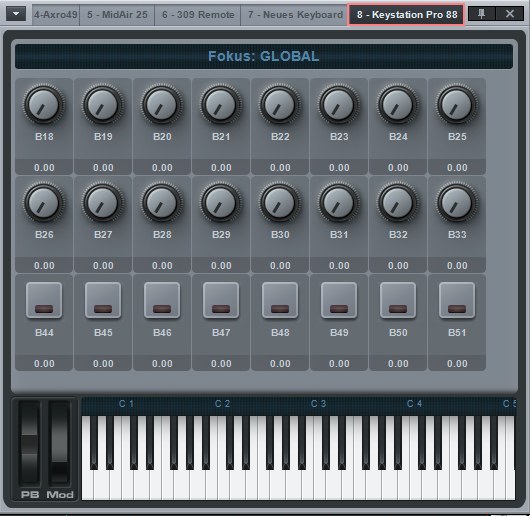The width and height of the screenshot is (530, 516).
Task: Pin the panel with the pin icon
Action: point(482,14)
